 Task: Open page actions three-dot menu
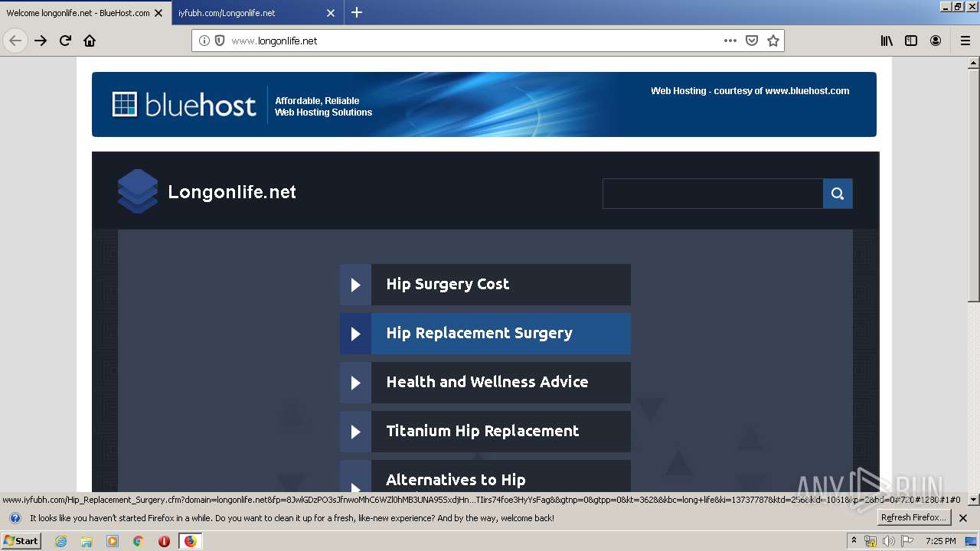730,41
